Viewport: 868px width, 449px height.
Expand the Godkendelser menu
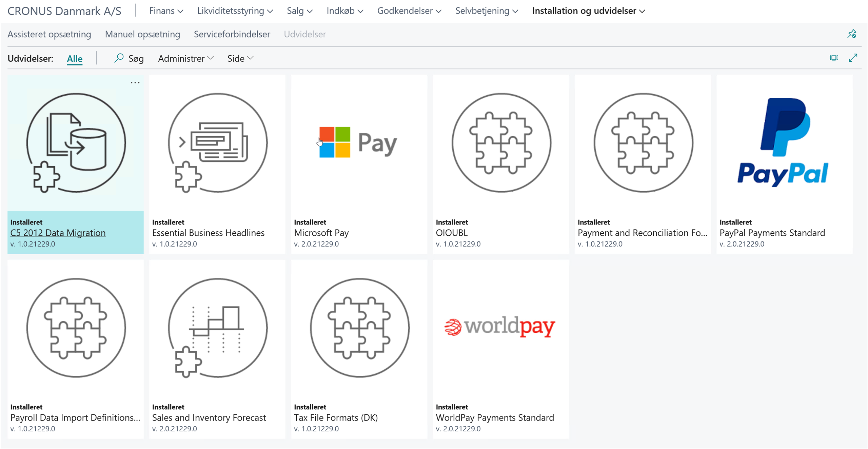pyautogui.click(x=409, y=11)
